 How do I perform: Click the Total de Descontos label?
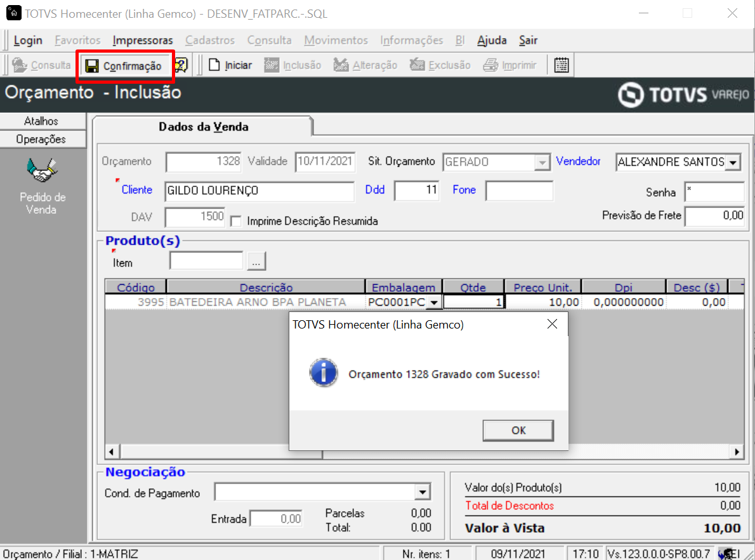click(509, 505)
